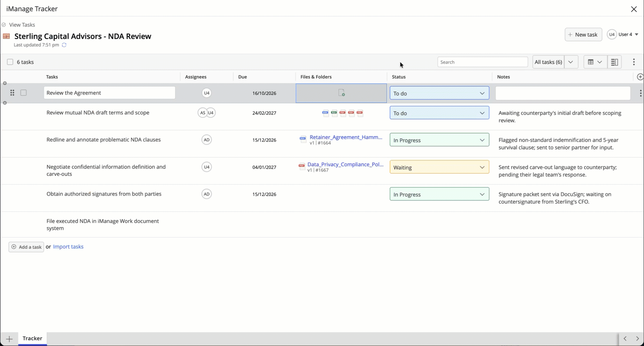Click the Status column header
The height and width of the screenshot is (346, 644).
(x=399, y=77)
